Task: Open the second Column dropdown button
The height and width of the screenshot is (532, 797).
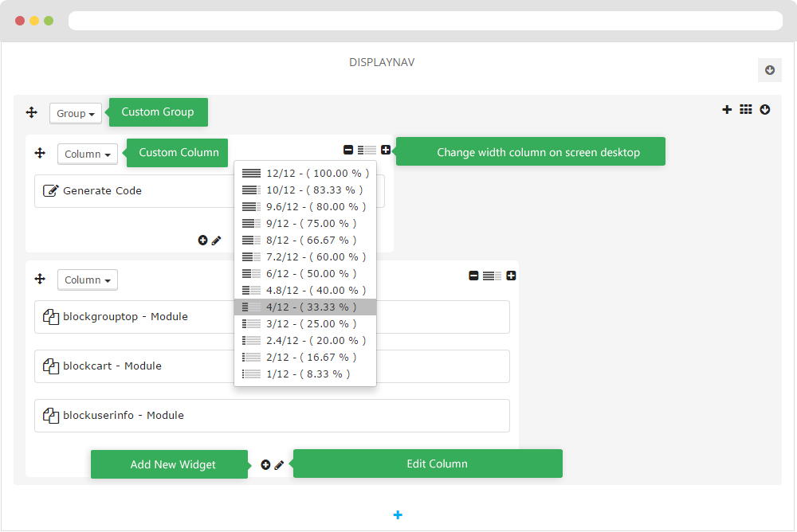Action: point(88,280)
